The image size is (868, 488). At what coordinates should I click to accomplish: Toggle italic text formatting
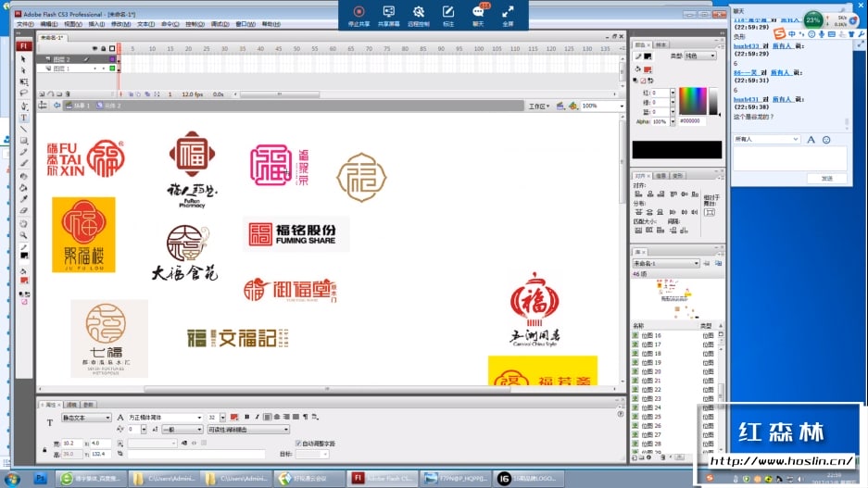point(257,417)
